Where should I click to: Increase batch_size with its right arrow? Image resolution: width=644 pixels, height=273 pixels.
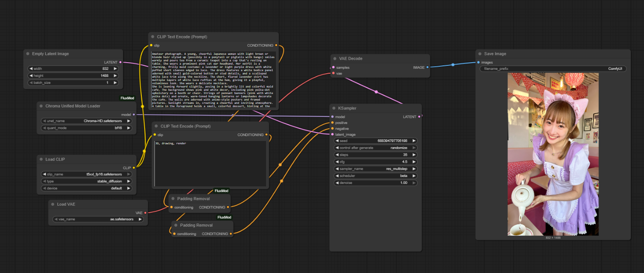tap(115, 83)
